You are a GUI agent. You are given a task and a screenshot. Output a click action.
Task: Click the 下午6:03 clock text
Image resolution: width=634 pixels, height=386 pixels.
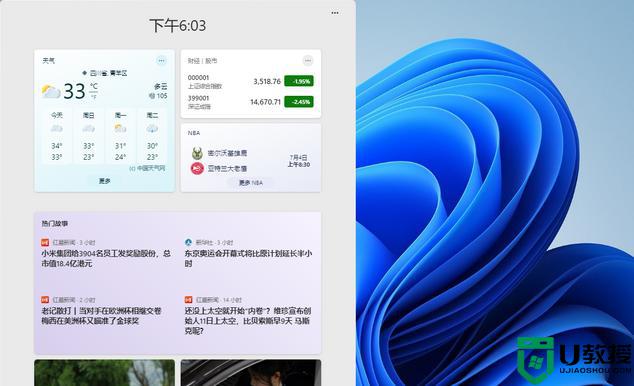(x=178, y=26)
